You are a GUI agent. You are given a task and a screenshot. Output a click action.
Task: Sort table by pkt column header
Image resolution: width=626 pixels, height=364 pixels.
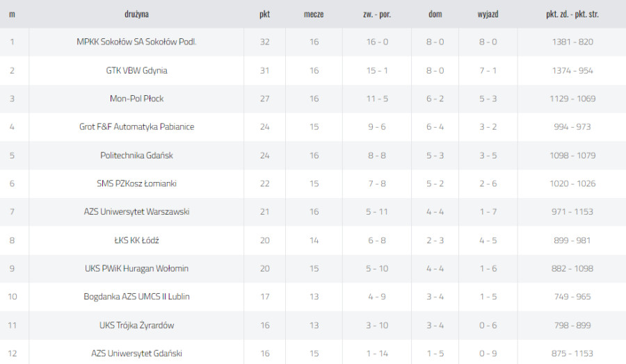tap(265, 15)
